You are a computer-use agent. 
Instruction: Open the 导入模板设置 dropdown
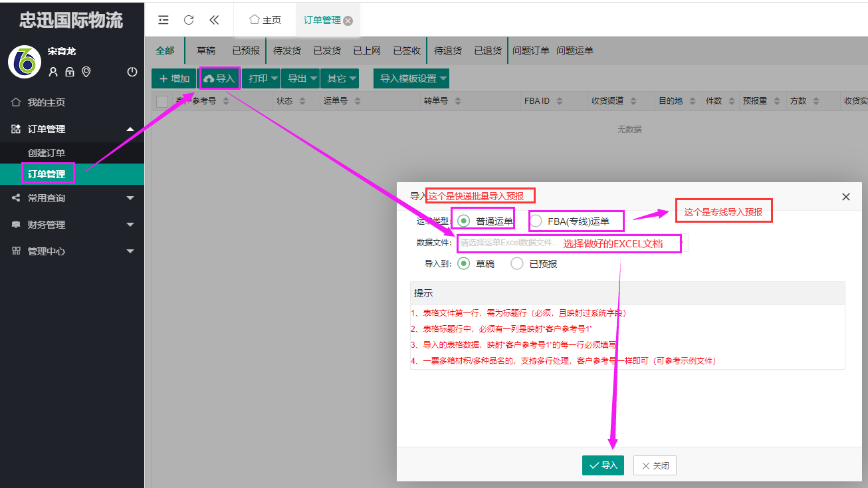pos(411,78)
